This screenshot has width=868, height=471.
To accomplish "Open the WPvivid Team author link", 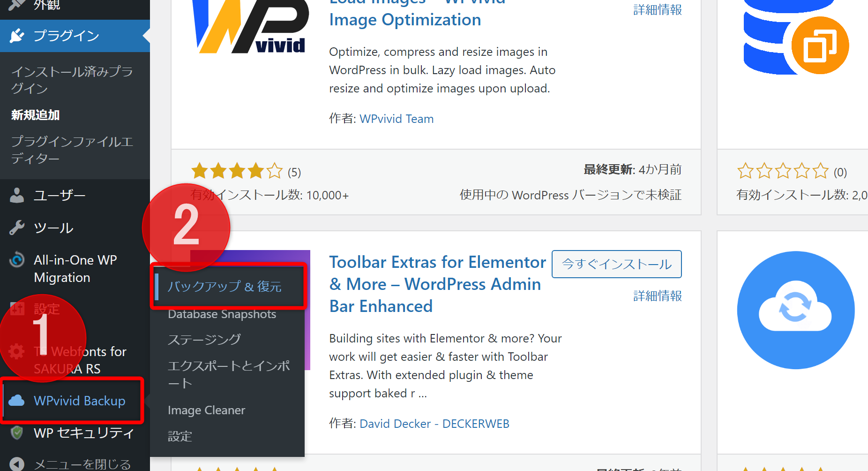I will (x=397, y=119).
